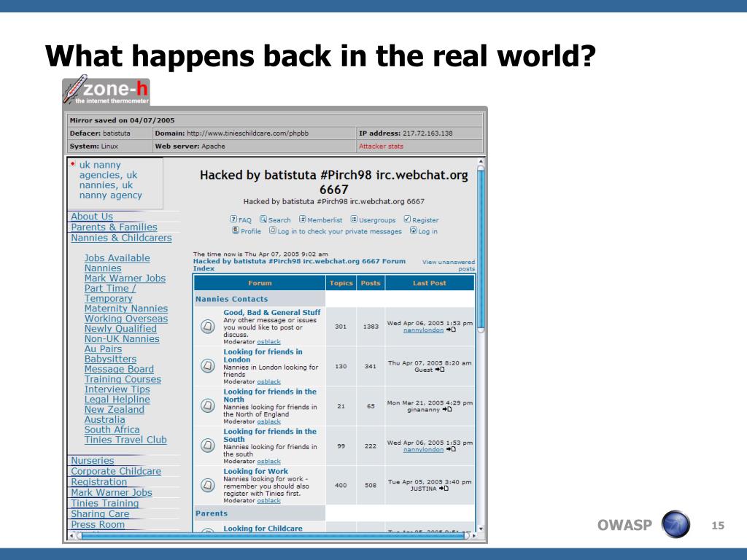
Task: Click the Good, Bad & General Stuff forum icon
Action: (207, 327)
